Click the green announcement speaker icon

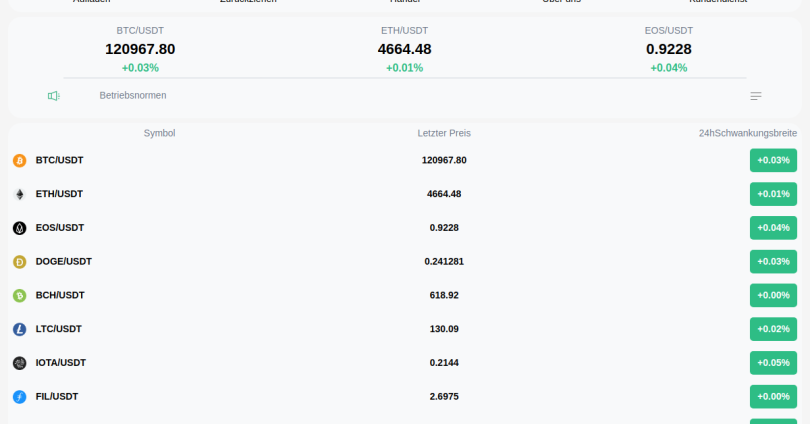click(x=54, y=96)
